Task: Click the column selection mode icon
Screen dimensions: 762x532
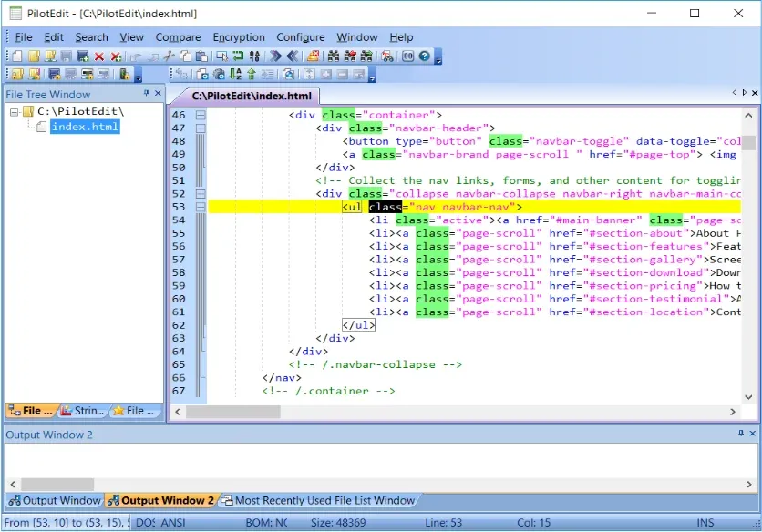Action: coord(221,56)
